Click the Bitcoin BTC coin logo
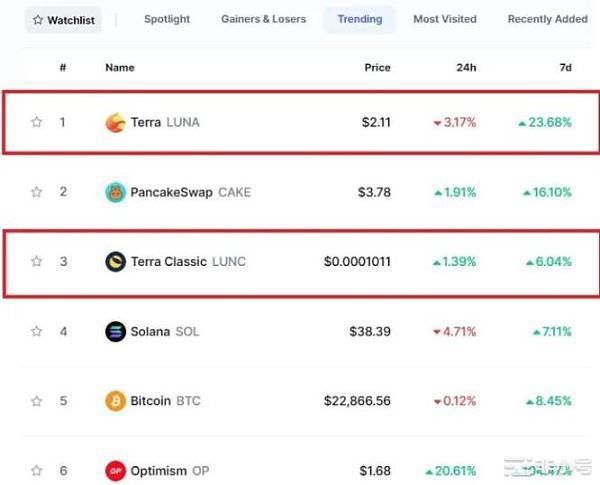The image size is (600, 485). click(x=116, y=401)
